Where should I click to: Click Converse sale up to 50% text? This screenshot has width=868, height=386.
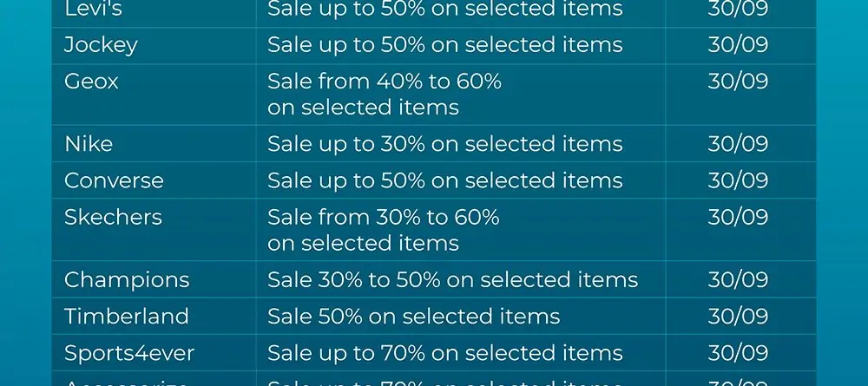(x=445, y=180)
